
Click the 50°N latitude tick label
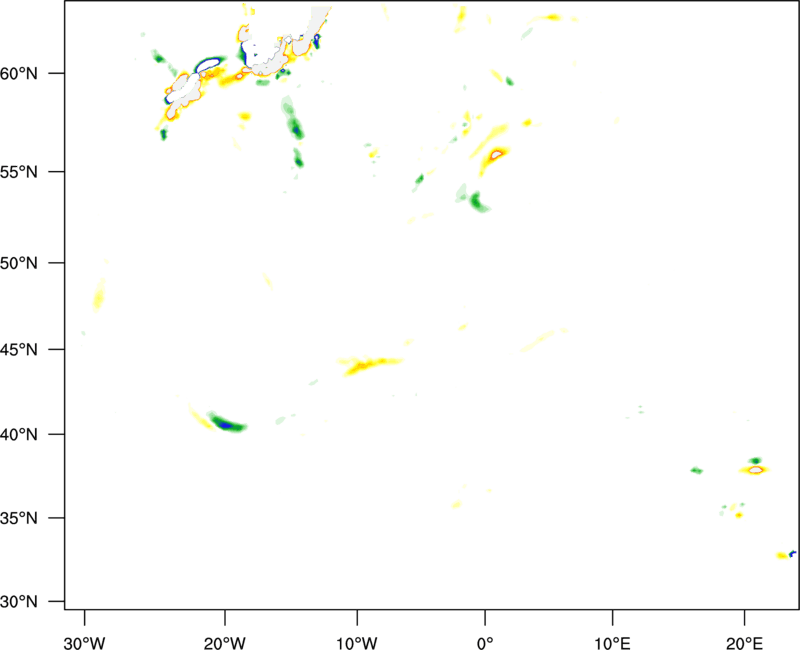[x=19, y=263]
